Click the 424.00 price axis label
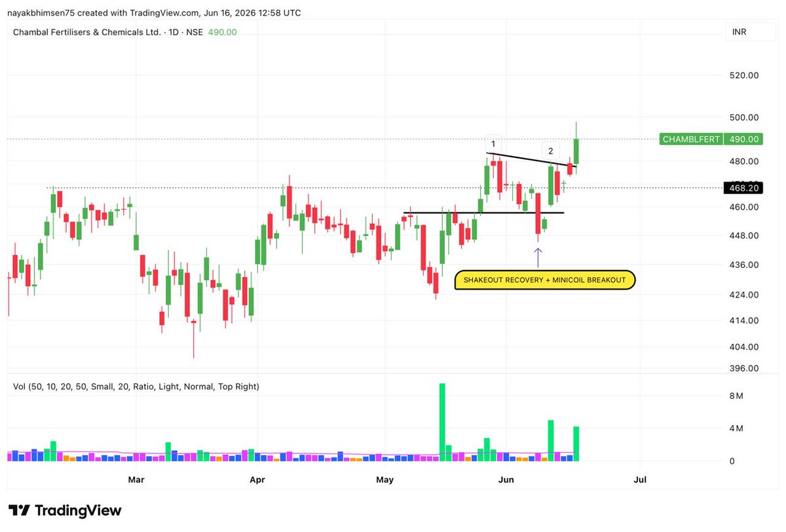The image size is (786, 532). 743,295
